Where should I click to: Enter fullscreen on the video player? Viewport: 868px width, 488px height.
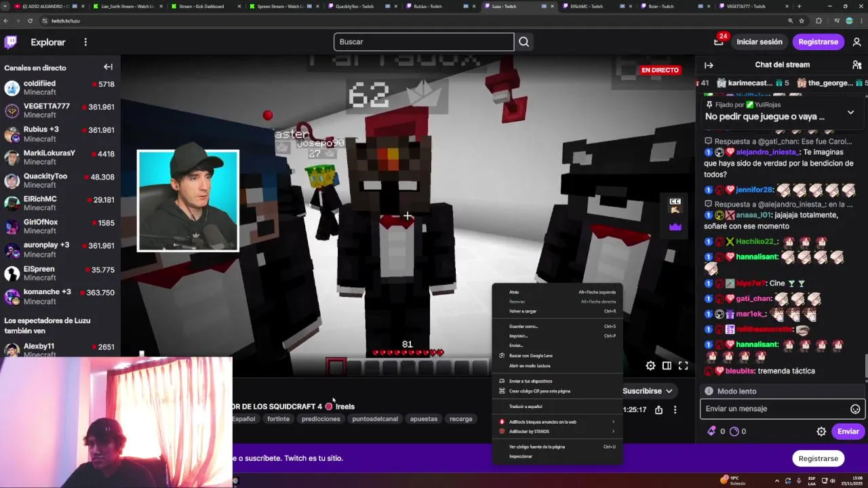coord(683,366)
